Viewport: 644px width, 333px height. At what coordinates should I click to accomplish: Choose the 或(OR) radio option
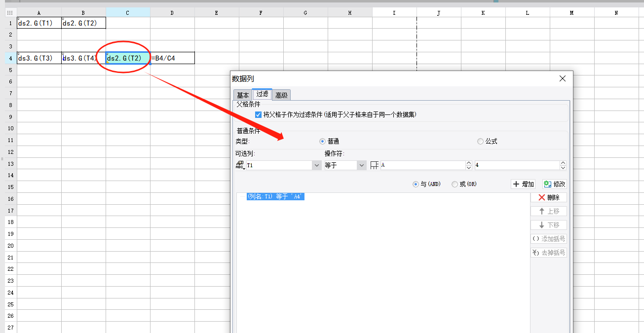tap(455, 184)
